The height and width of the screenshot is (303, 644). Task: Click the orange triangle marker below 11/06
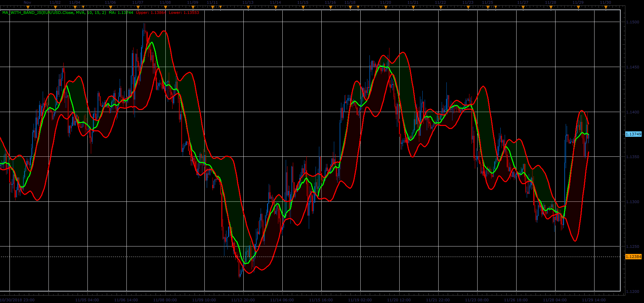[x=110, y=7]
